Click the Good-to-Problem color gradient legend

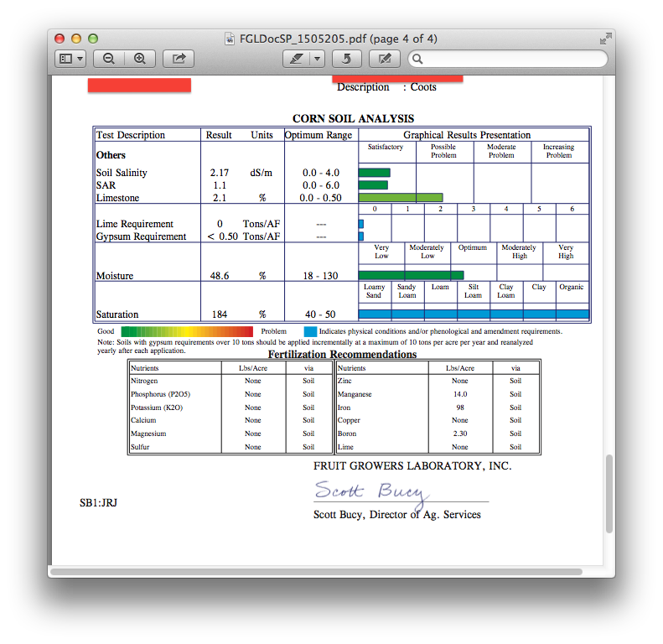point(186,331)
